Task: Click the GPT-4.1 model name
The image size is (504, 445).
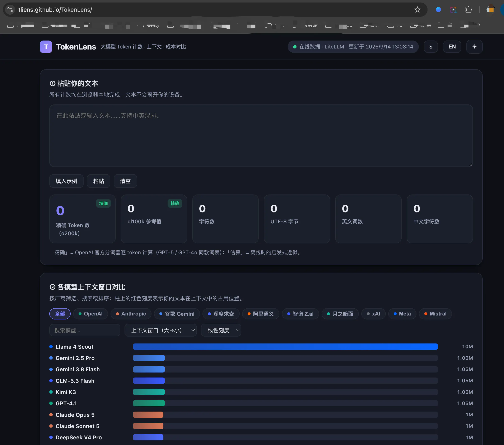Action: click(66, 403)
